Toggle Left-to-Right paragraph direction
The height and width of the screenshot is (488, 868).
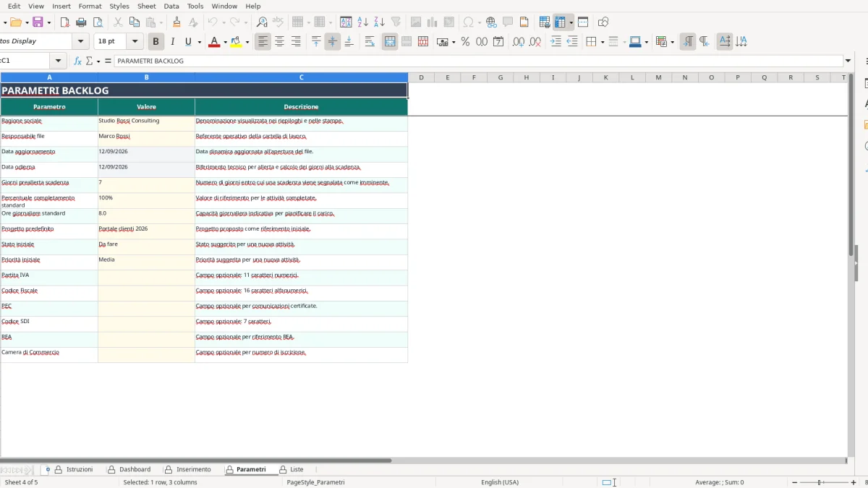[x=687, y=42]
